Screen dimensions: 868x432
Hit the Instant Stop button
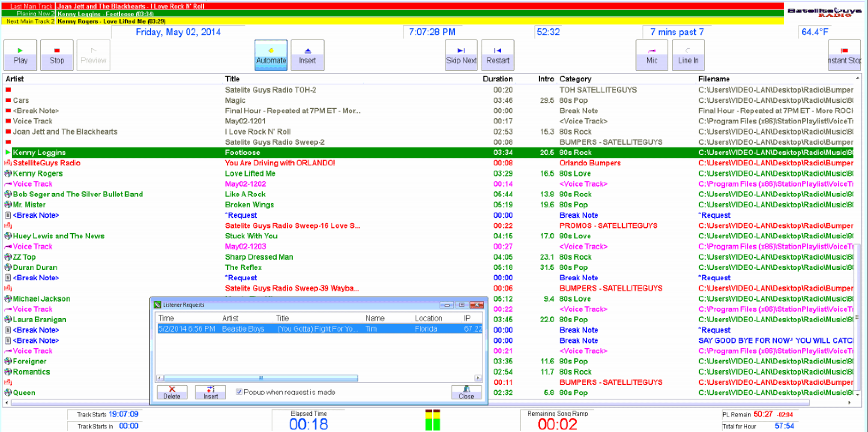844,55
